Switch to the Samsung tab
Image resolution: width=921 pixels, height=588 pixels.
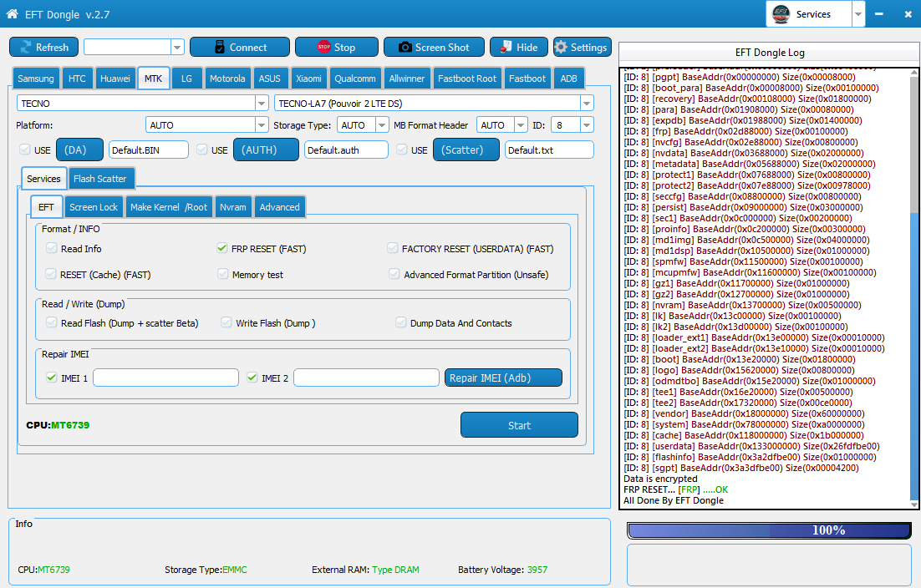pos(36,78)
